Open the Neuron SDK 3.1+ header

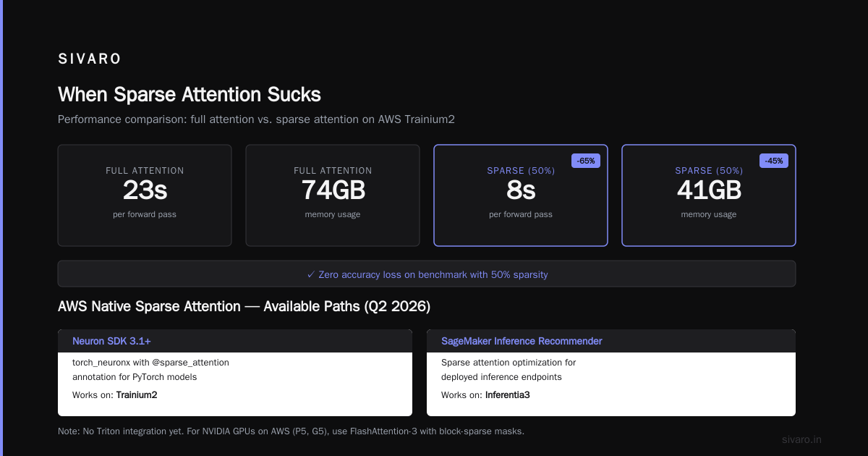[235, 341]
